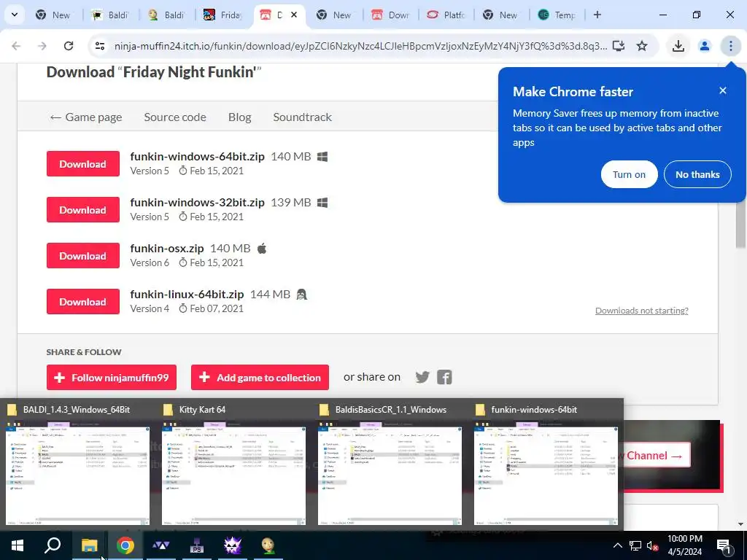This screenshot has height=560, width=747.
Task: Go forward to next page
Action: click(x=42, y=46)
